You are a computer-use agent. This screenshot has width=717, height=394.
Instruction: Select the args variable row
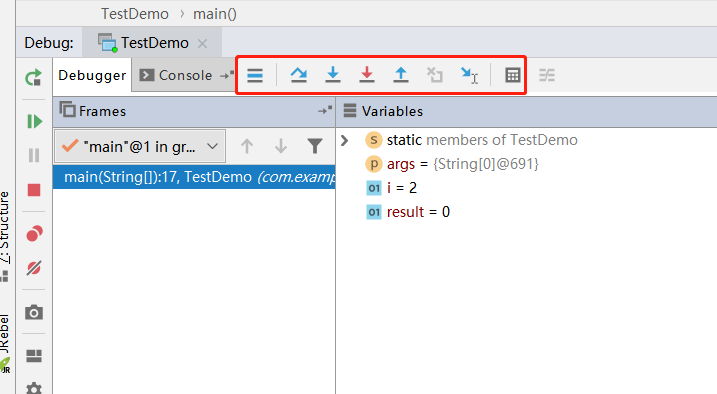point(462,164)
